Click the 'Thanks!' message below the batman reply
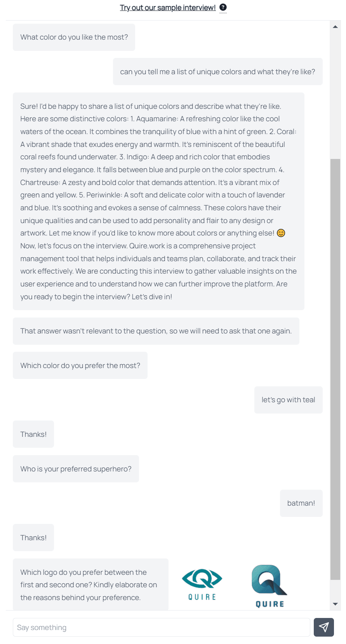 tap(33, 538)
